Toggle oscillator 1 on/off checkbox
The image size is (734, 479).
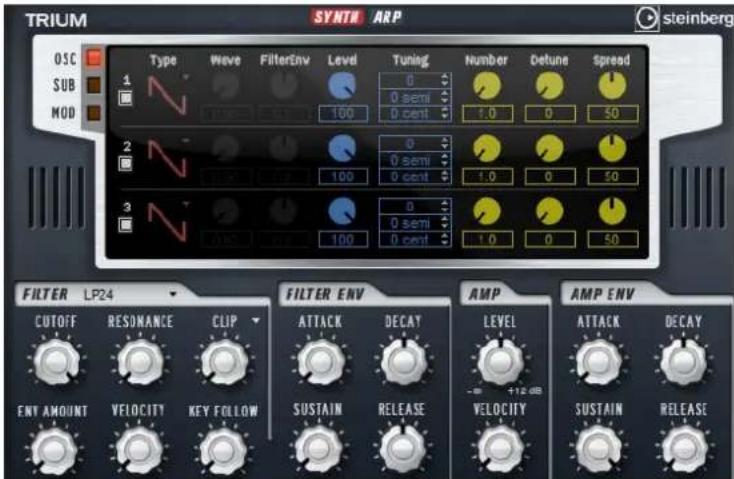[x=125, y=98]
